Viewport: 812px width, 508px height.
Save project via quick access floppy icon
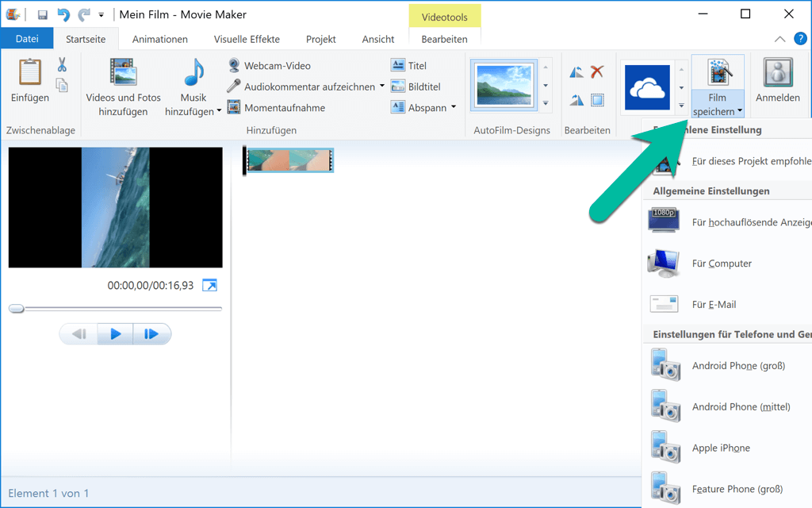43,14
